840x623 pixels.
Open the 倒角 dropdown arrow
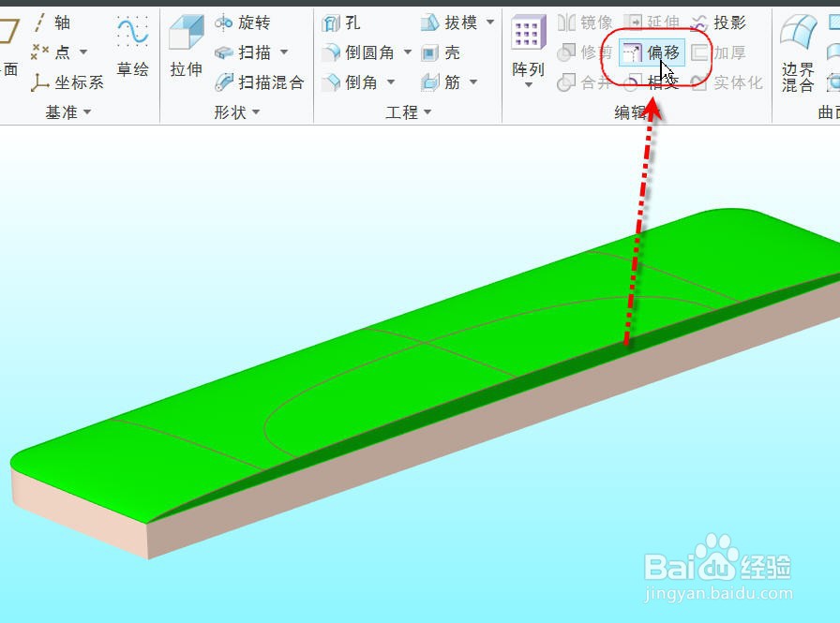click(391, 82)
